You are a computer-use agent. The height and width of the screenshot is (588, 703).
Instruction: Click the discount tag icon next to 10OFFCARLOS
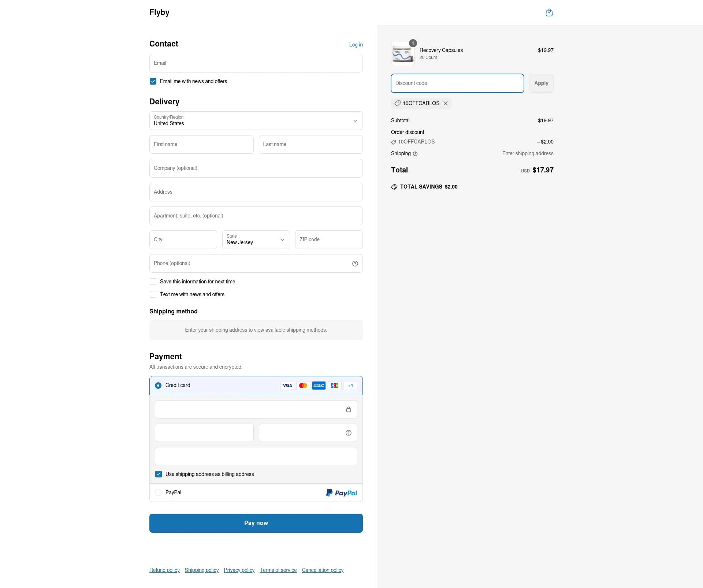pyautogui.click(x=397, y=103)
